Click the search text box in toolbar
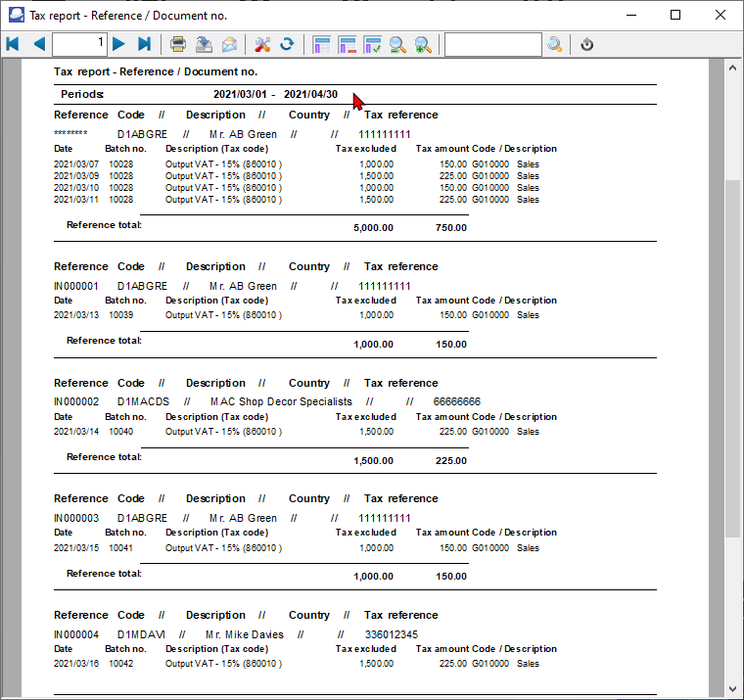This screenshot has height=700, width=744. point(492,44)
